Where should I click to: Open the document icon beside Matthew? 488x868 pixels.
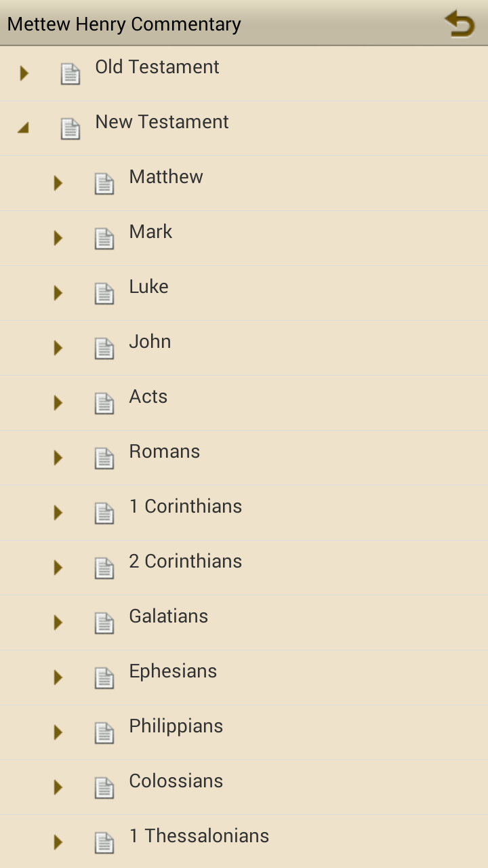[104, 182]
